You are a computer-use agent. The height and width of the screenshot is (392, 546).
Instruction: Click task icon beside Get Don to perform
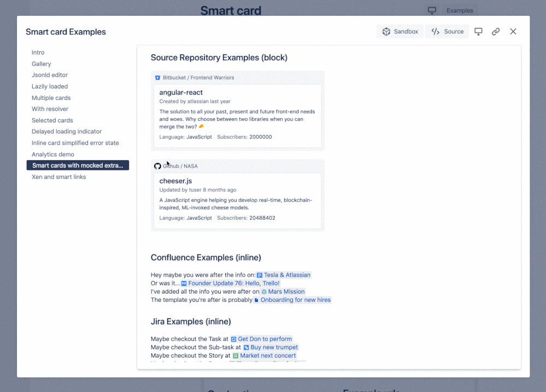234,339
